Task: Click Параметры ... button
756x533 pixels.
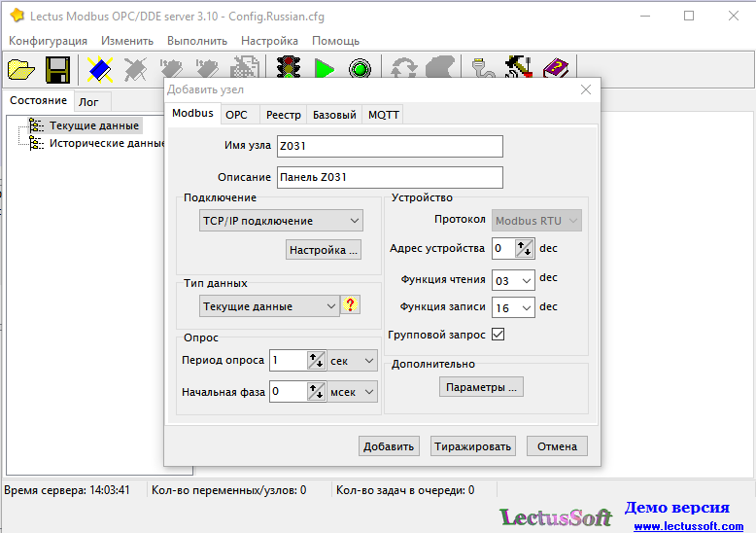Action: pyautogui.click(x=481, y=387)
